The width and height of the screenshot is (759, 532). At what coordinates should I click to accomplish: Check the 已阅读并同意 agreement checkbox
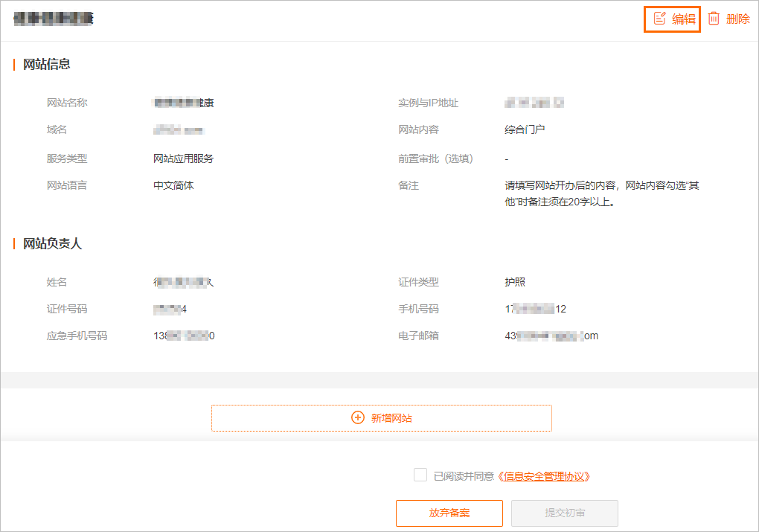(x=420, y=475)
